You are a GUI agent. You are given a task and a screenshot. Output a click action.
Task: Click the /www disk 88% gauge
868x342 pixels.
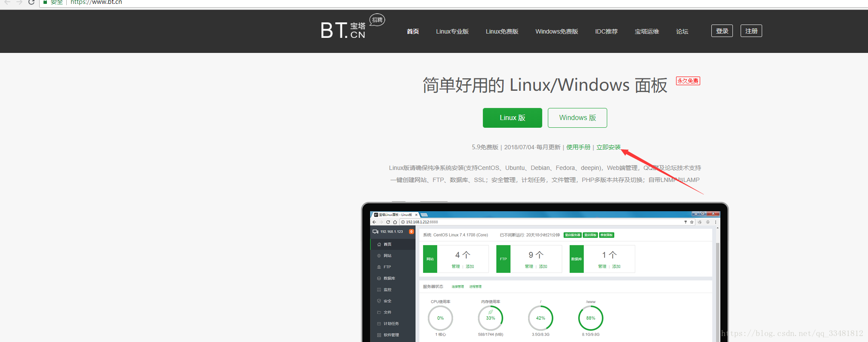[x=591, y=318]
